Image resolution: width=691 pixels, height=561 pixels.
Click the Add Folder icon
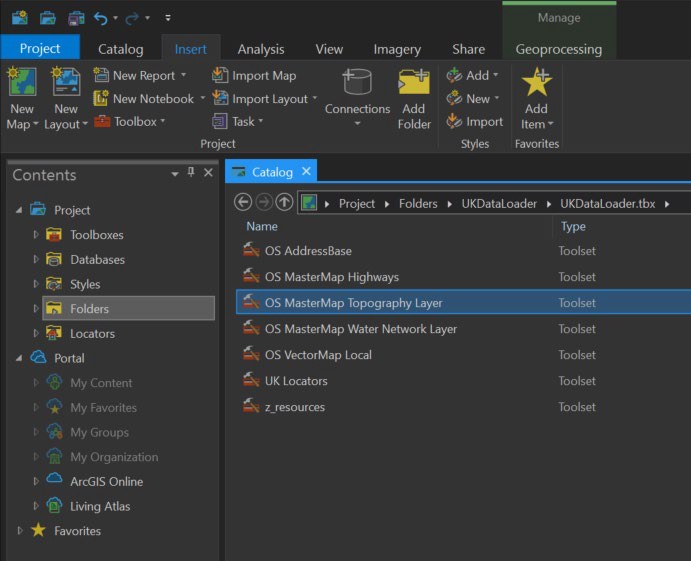click(x=414, y=82)
